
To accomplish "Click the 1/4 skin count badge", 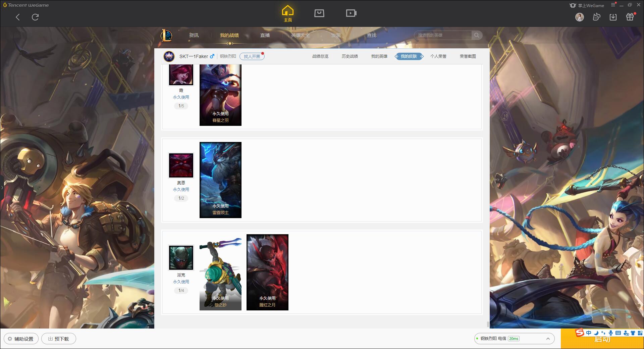I will click(x=181, y=291).
